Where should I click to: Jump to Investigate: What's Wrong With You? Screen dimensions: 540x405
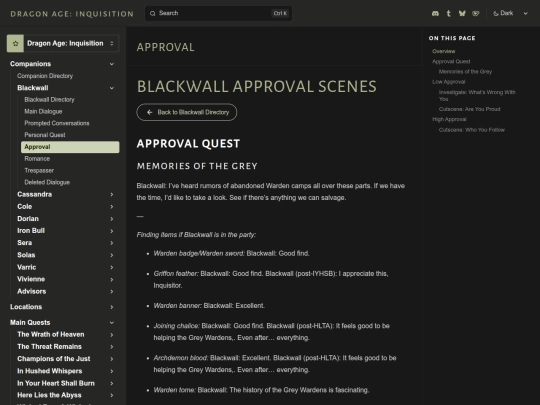pyautogui.click(x=477, y=95)
